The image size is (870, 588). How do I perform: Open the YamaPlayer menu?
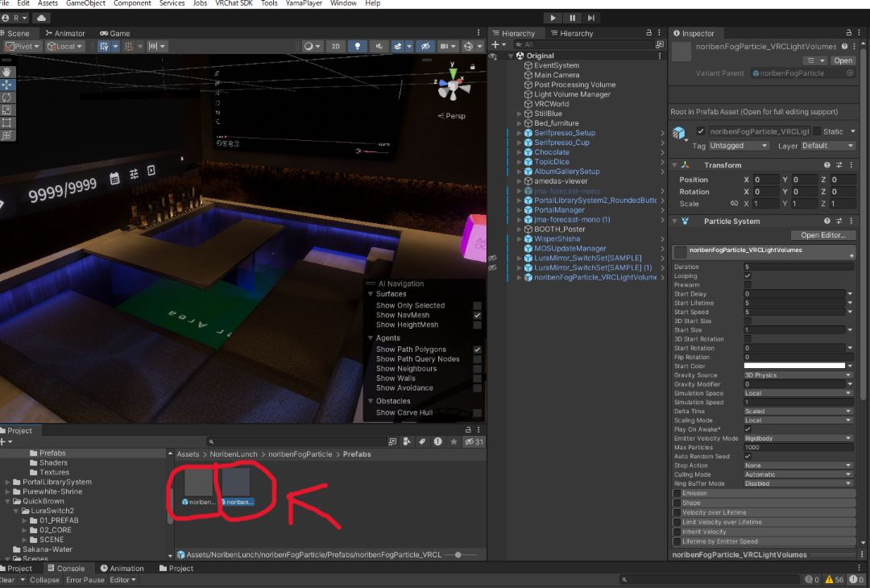tap(304, 3)
